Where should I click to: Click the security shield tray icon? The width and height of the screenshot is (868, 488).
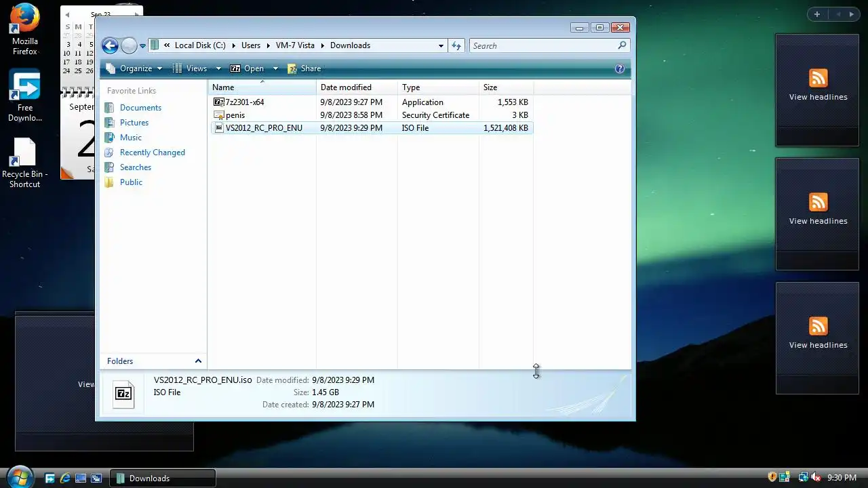pyautogui.click(x=772, y=478)
